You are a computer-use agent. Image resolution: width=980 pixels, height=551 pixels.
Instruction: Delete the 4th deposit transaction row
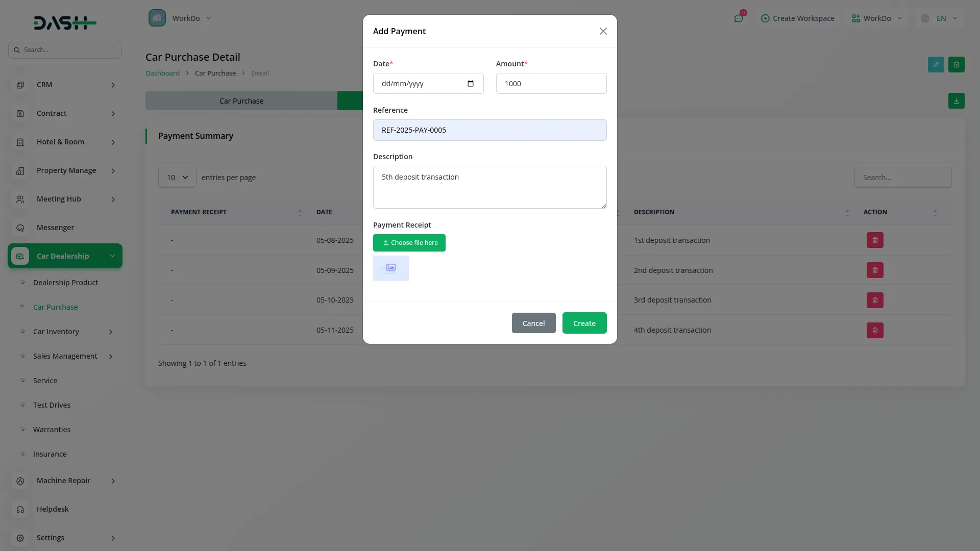(x=874, y=331)
